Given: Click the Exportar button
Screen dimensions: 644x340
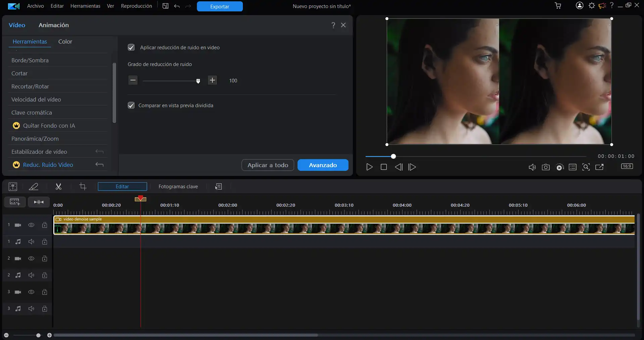Looking at the screenshot, I should coord(219,6).
